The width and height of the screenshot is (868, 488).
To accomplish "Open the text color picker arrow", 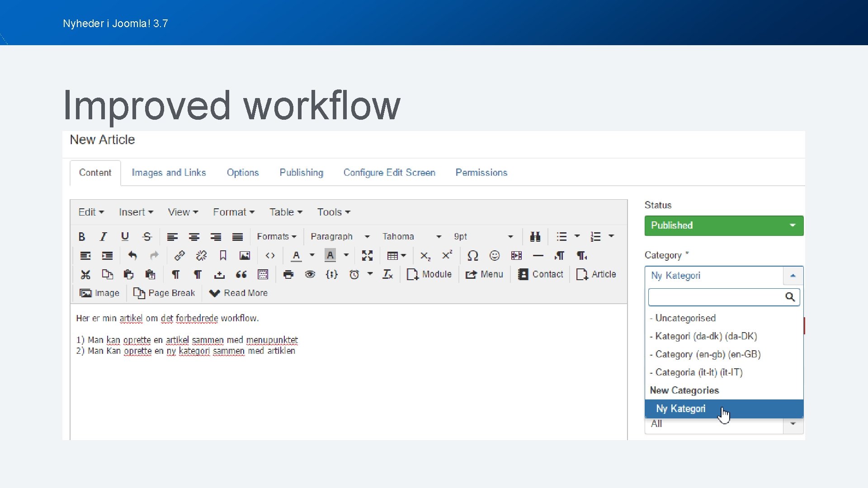I will click(x=312, y=256).
